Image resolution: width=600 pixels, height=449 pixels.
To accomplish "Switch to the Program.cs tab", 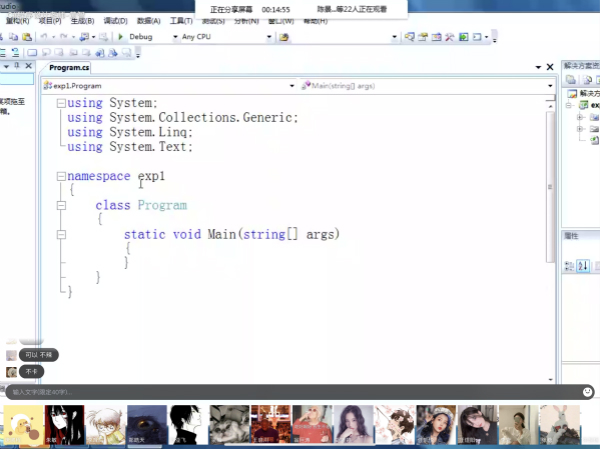I will (69, 67).
